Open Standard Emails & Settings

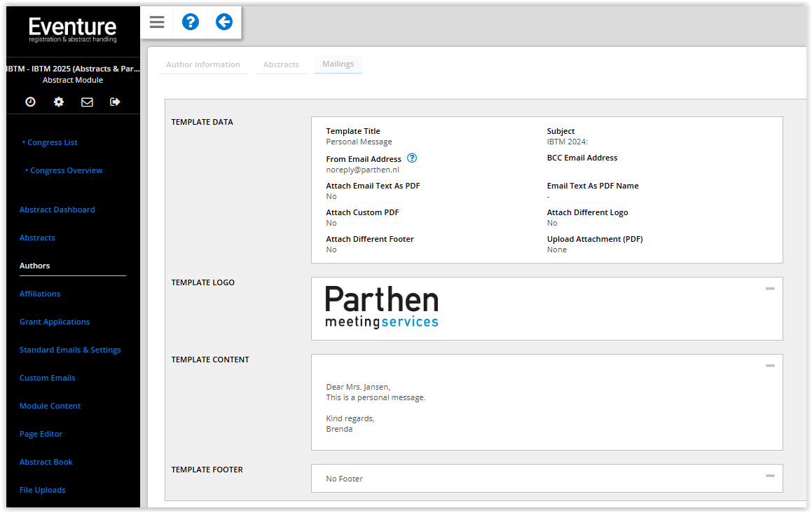[x=70, y=350]
